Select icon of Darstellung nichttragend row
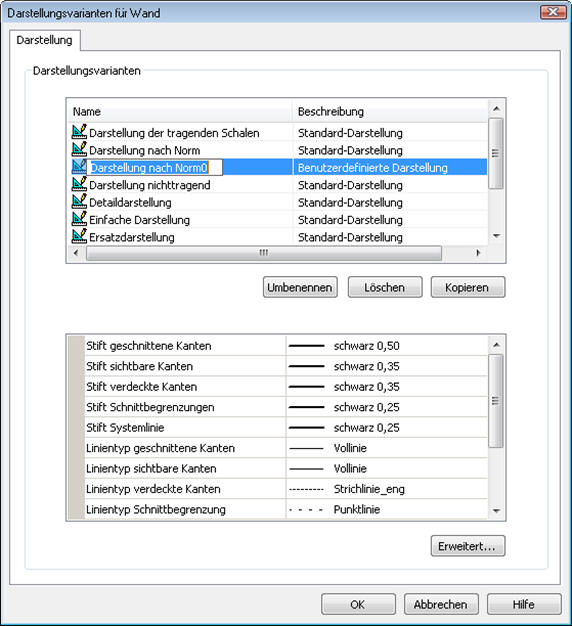 pos(79,184)
